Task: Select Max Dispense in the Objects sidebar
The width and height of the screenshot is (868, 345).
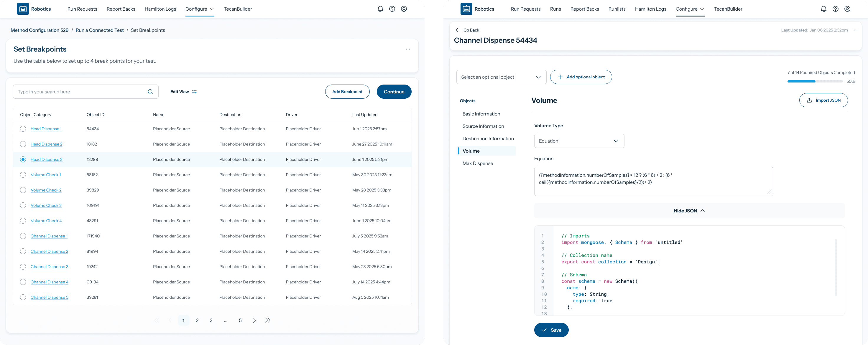Action: (x=477, y=163)
